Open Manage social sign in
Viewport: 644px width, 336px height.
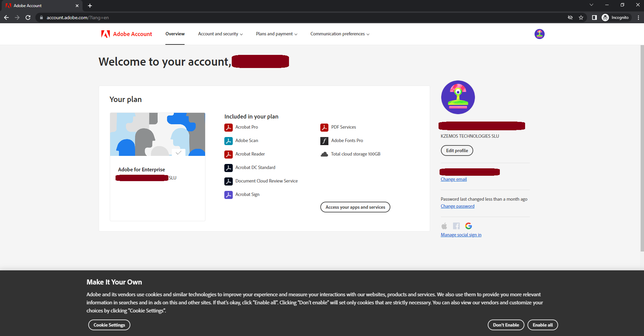coord(461,234)
